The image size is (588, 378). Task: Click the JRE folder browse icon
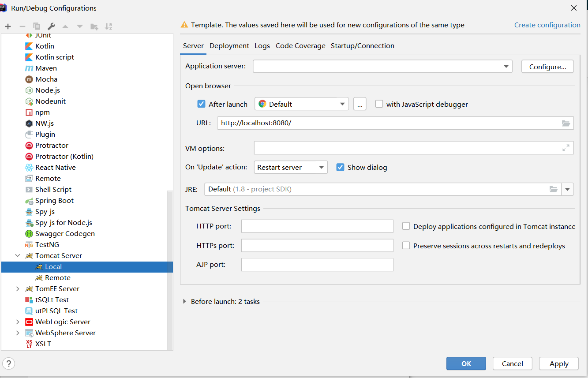pos(554,189)
